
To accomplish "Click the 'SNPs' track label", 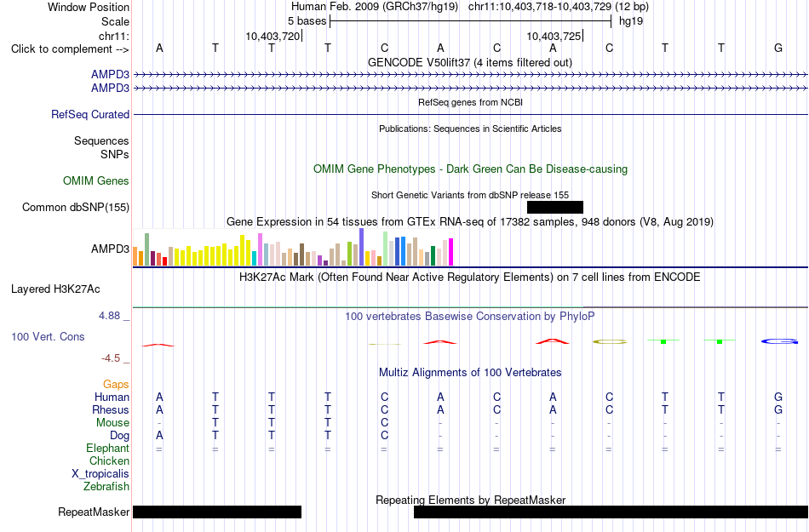I will coord(115,154).
